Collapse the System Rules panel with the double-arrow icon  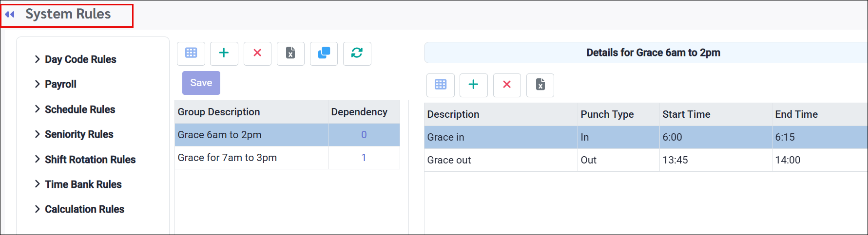(10, 14)
